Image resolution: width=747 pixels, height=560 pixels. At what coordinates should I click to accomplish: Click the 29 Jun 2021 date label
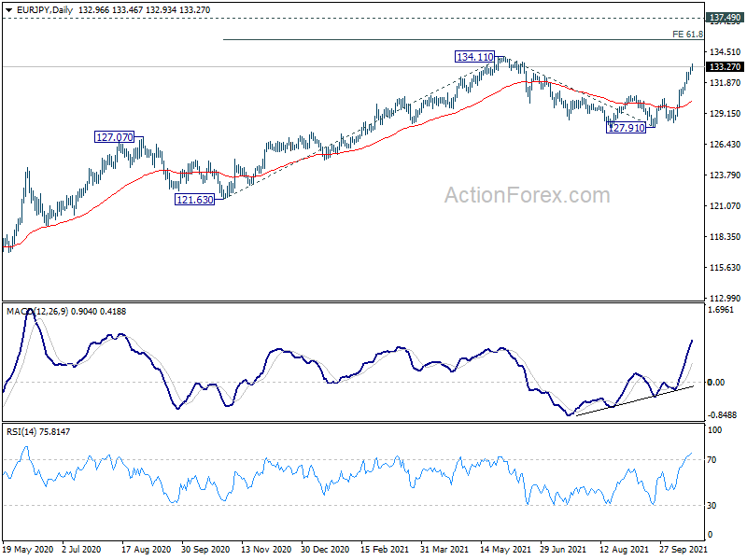[x=564, y=549]
